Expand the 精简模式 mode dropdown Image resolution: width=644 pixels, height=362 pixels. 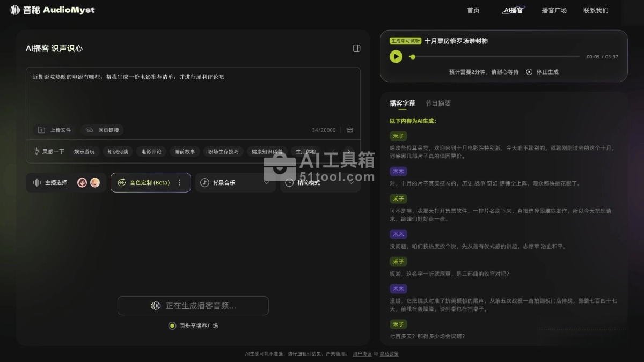coord(352,182)
